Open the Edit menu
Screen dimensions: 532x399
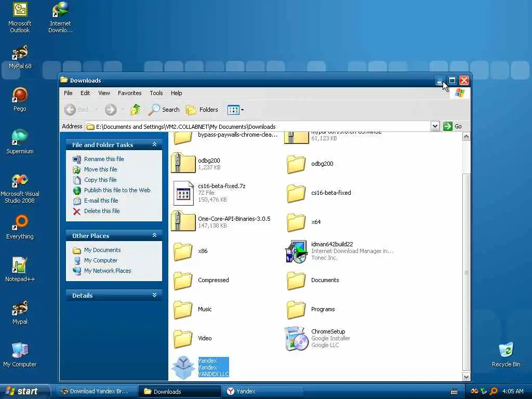[85, 93]
